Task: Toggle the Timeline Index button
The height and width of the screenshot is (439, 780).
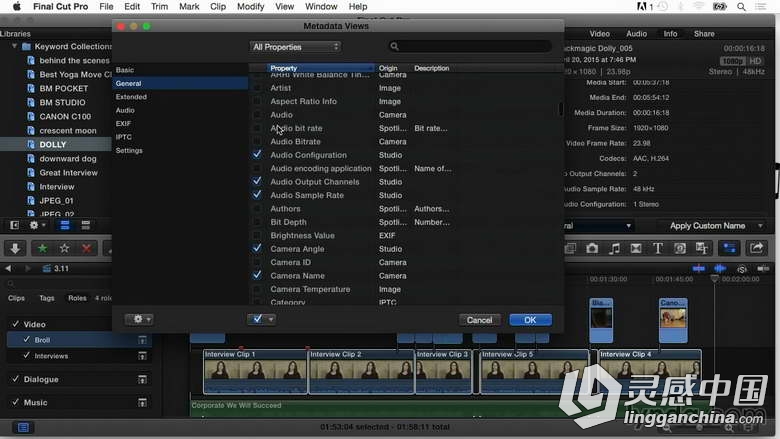Action: tap(23, 427)
